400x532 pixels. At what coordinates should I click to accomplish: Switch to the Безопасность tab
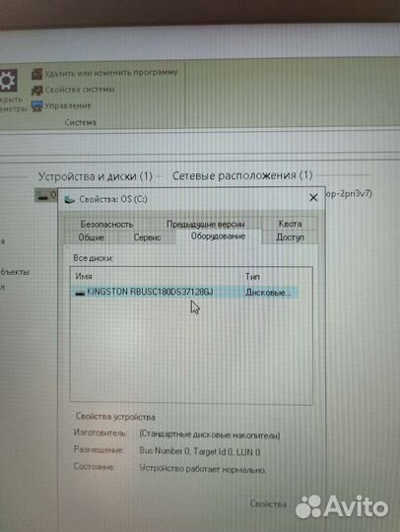(106, 225)
